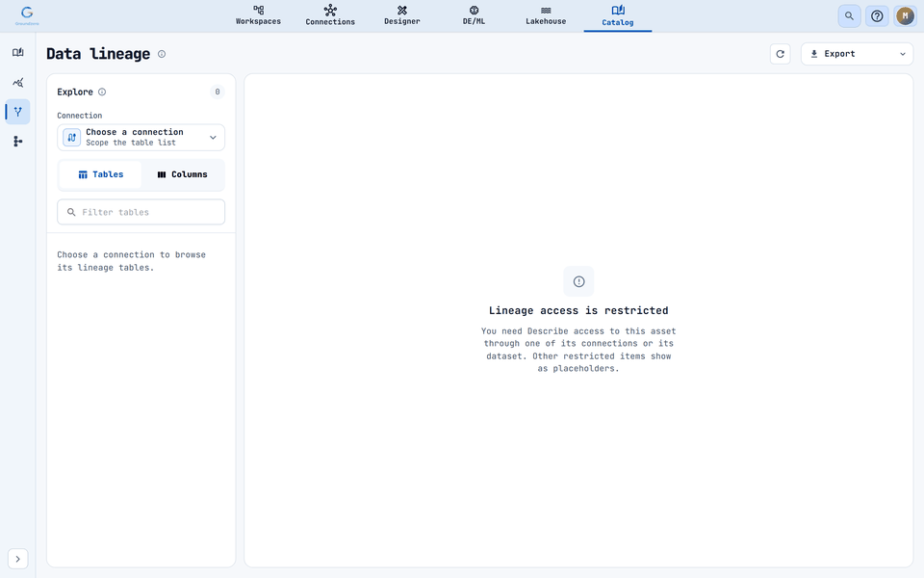
Task: Open the help question mark icon
Action: (x=877, y=16)
